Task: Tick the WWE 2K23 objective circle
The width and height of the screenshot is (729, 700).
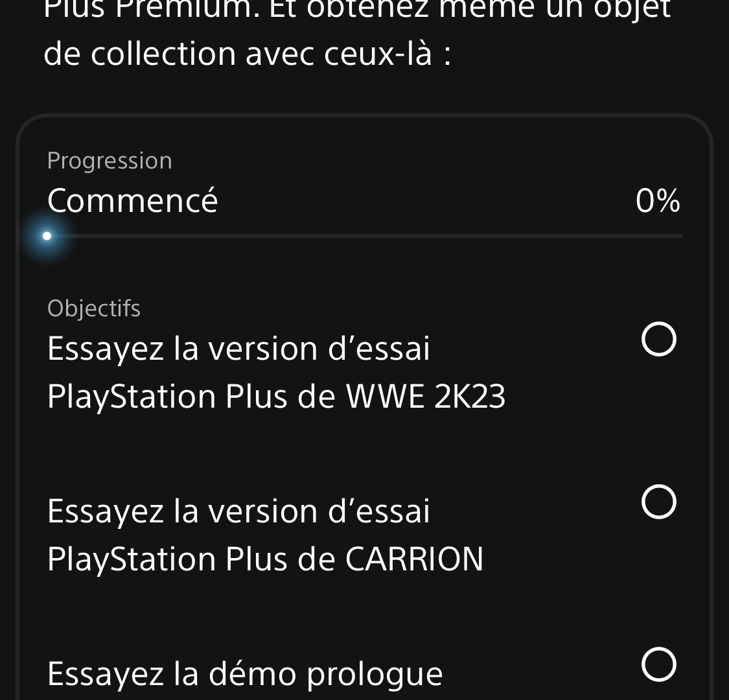Action: pyautogui.click(x=658, y=339)
